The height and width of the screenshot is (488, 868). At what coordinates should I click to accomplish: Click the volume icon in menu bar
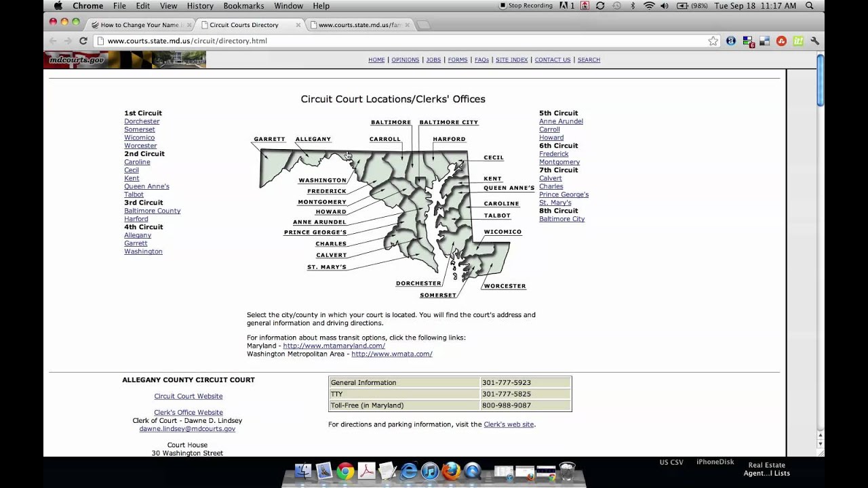[665, 5]
